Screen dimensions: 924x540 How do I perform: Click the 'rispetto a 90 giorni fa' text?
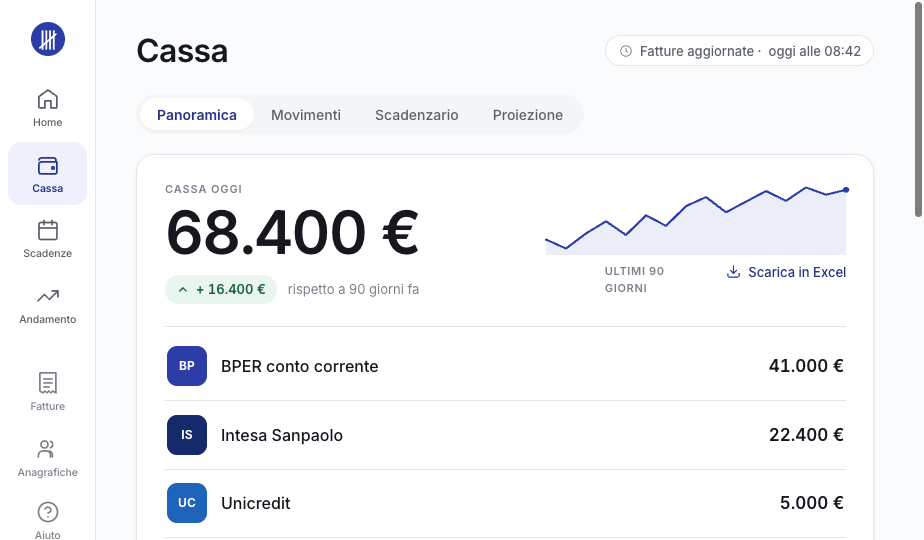pos(353,289)
